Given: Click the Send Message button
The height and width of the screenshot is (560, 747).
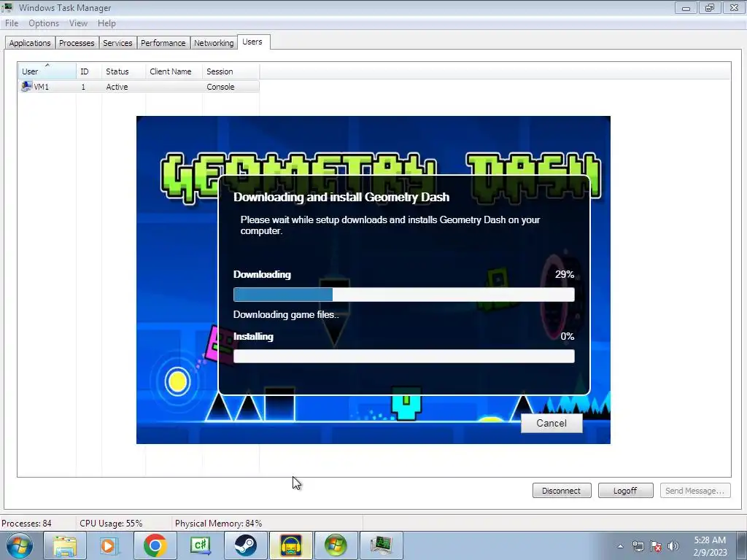Looking at the screenshot, I should [695, 491].
